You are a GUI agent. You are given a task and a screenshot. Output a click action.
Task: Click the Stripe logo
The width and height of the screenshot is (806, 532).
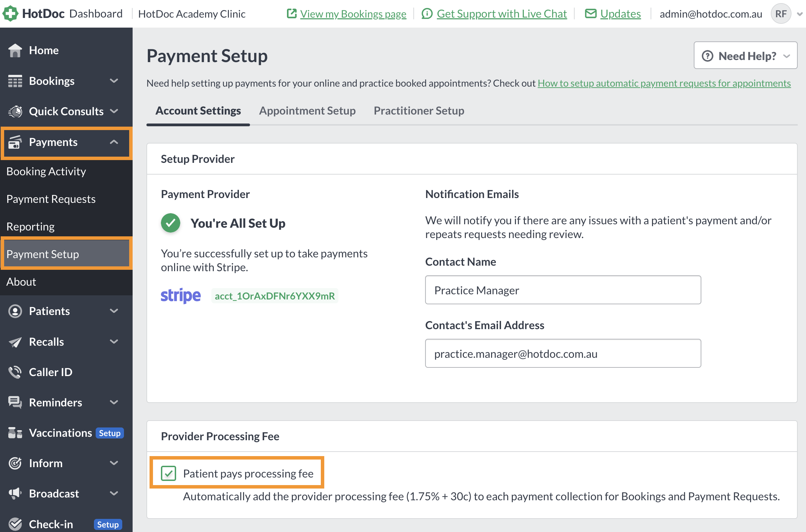[181, 296]
